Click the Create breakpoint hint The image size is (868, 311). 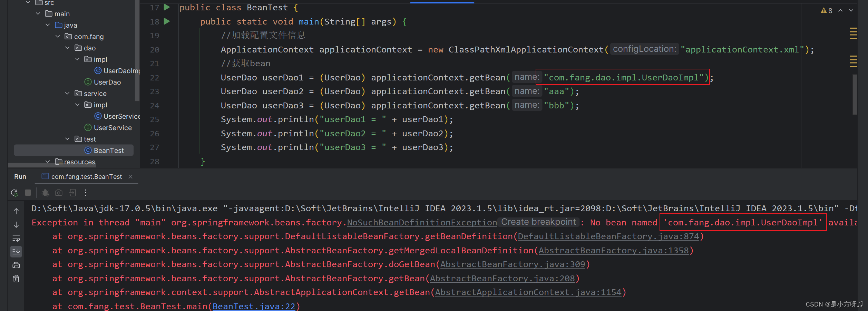pos(538,222)
